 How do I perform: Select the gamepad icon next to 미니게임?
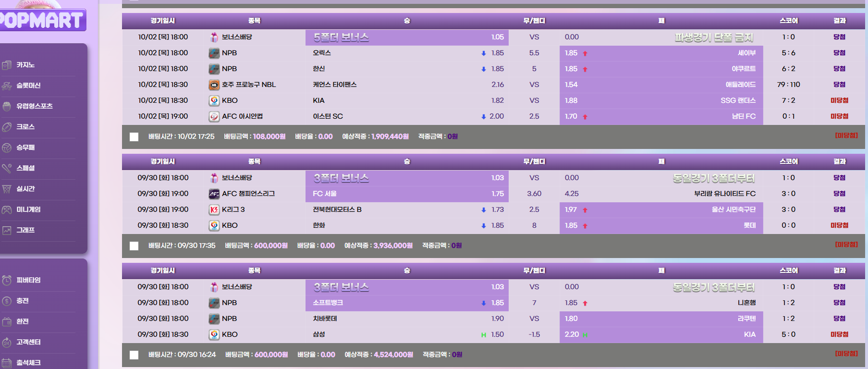click(x=7, y=209)
